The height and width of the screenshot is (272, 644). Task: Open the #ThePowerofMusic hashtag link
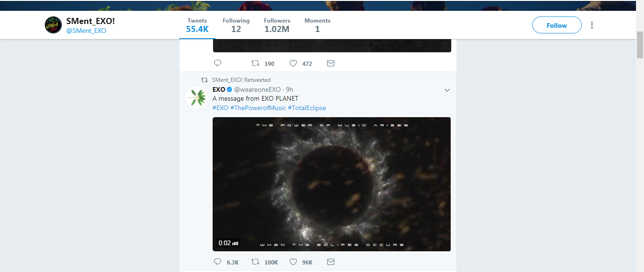(258, 108)
